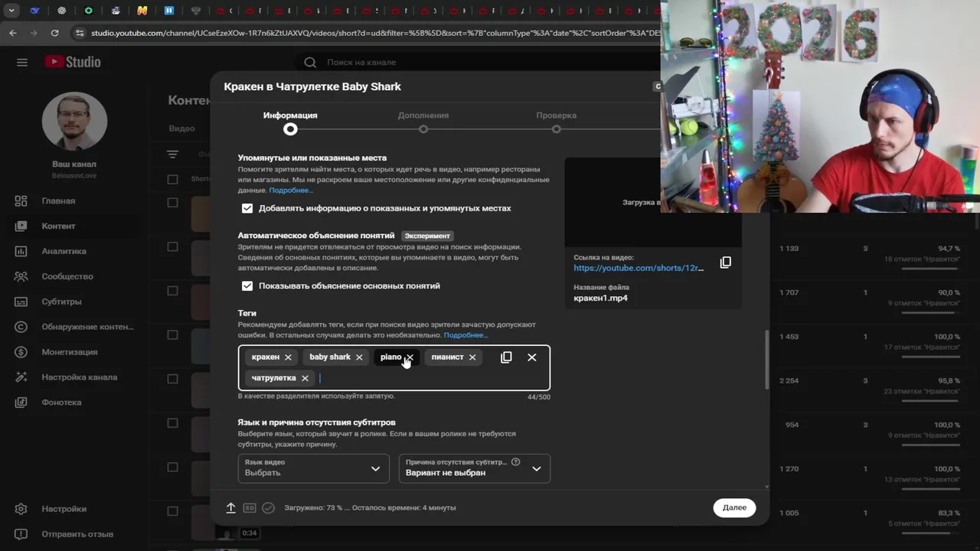Click the channel avatar picture
This screenshot has width=980, height=551.
coord(74,121)
